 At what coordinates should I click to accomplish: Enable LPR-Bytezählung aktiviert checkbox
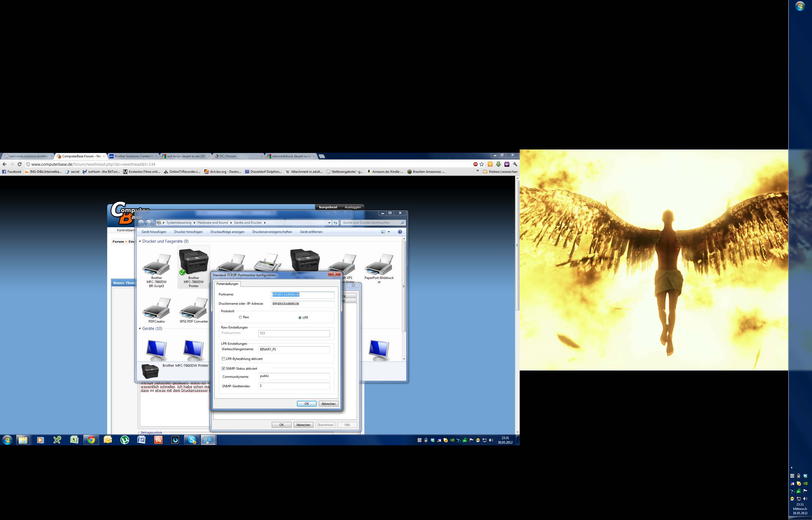[x=223, y=359]
